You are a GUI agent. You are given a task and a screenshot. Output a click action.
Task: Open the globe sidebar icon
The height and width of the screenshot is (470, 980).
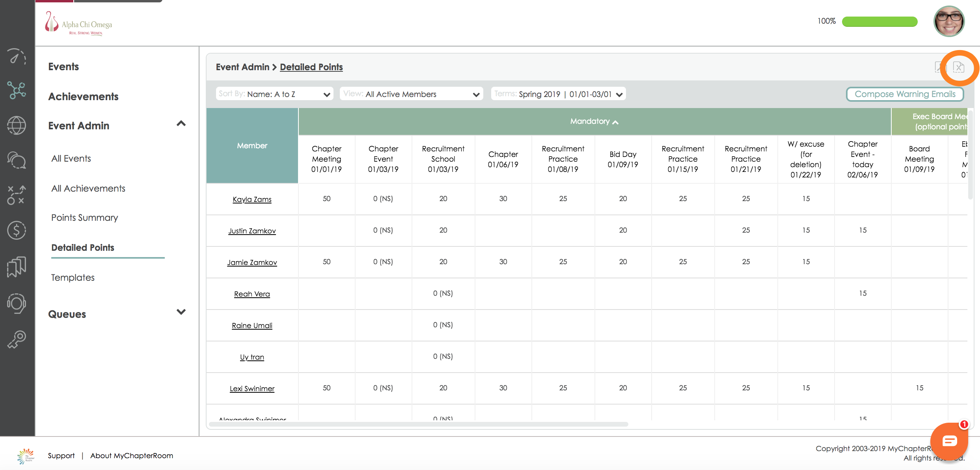coord(17,126)
